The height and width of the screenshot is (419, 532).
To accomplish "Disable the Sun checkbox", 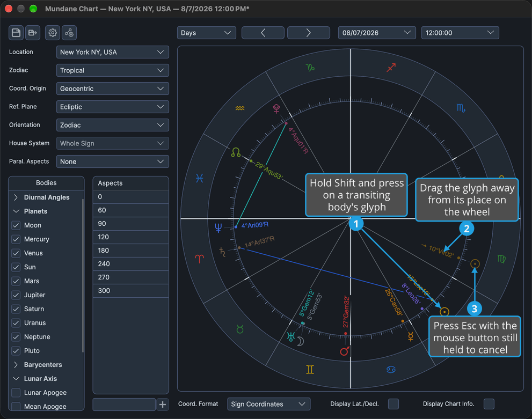I will 16,267.
